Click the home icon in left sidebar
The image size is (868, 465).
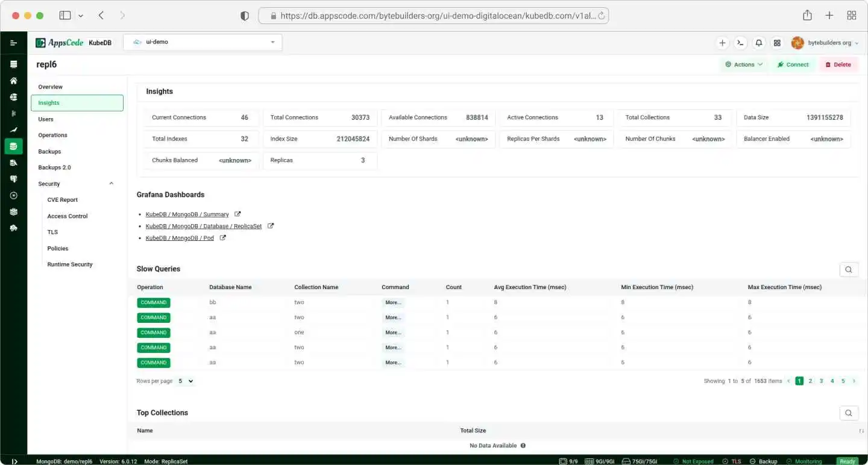pyautogui.click(x=13, y=81)
